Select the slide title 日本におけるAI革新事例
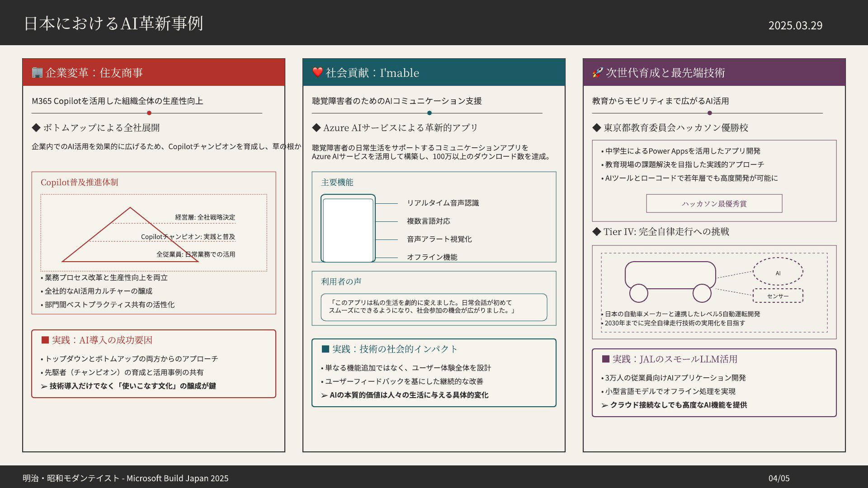The image size is (868, 488). click(x=113, y=23)
